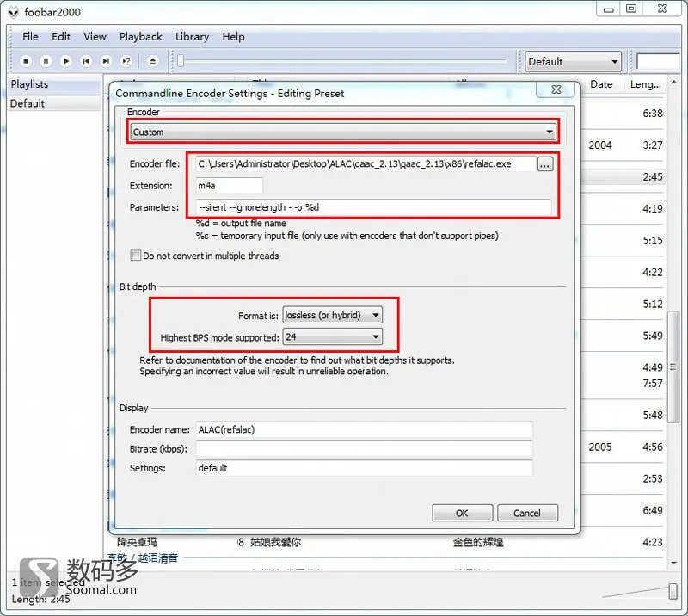This screenshot has height=616, width=688.
Task: Click the scroll up arrow of the playlist
Action: click(x=673, y=82)
